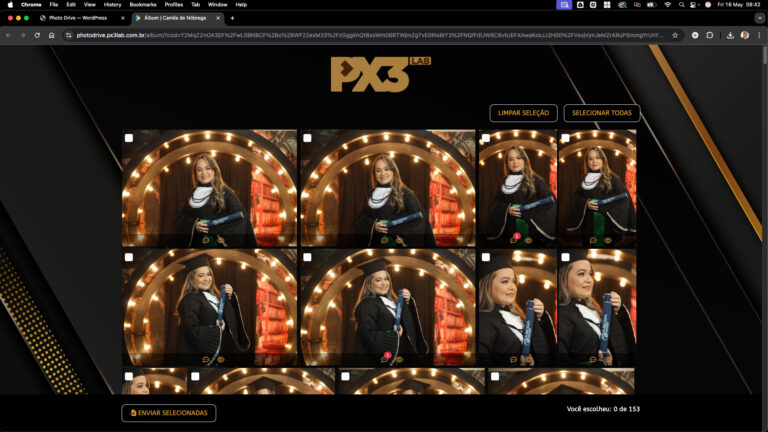Switch to Photo Drive — WordPress tab
The height and width of the screenshot is (432, 768).
click(81, 18)
